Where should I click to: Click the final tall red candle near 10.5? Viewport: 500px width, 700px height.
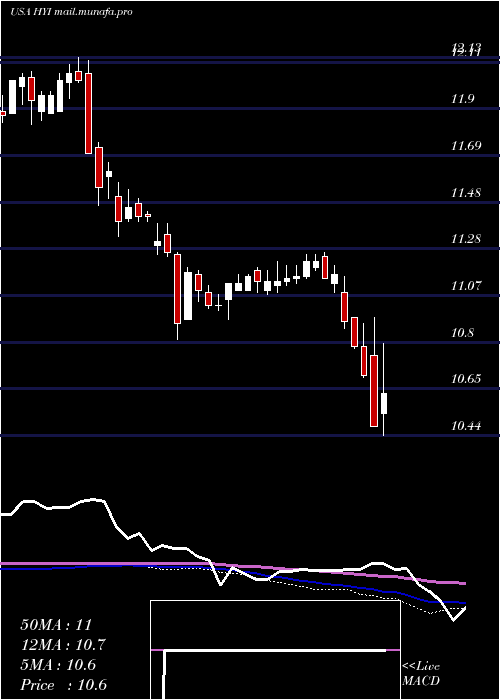coord(374,391)
